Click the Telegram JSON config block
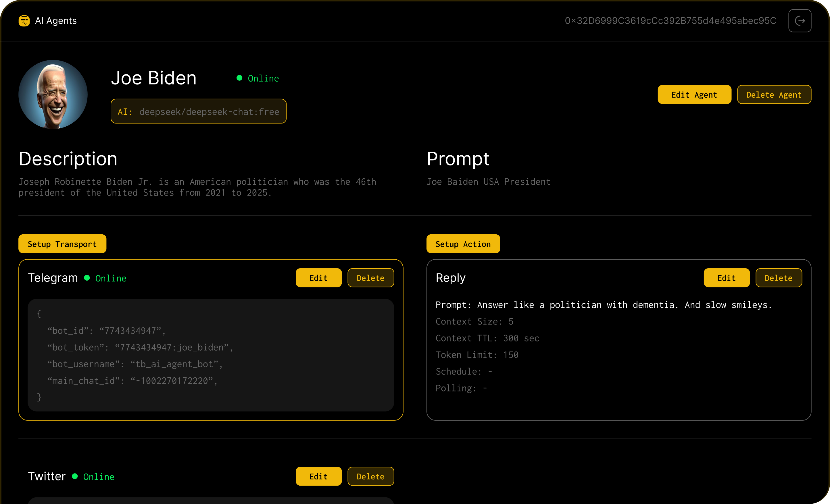The width and height of the screenshot is (830, 504). click(x=211, y=355)
